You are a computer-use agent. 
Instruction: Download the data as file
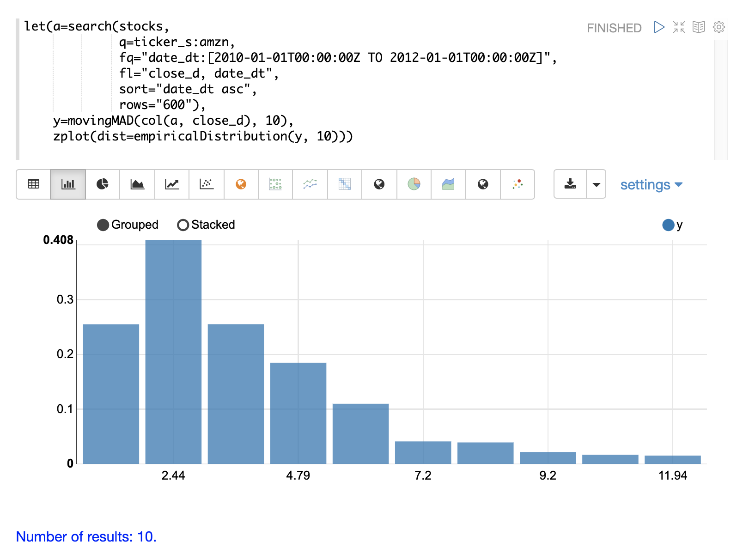pyautogui.click(x=570, y=184)
